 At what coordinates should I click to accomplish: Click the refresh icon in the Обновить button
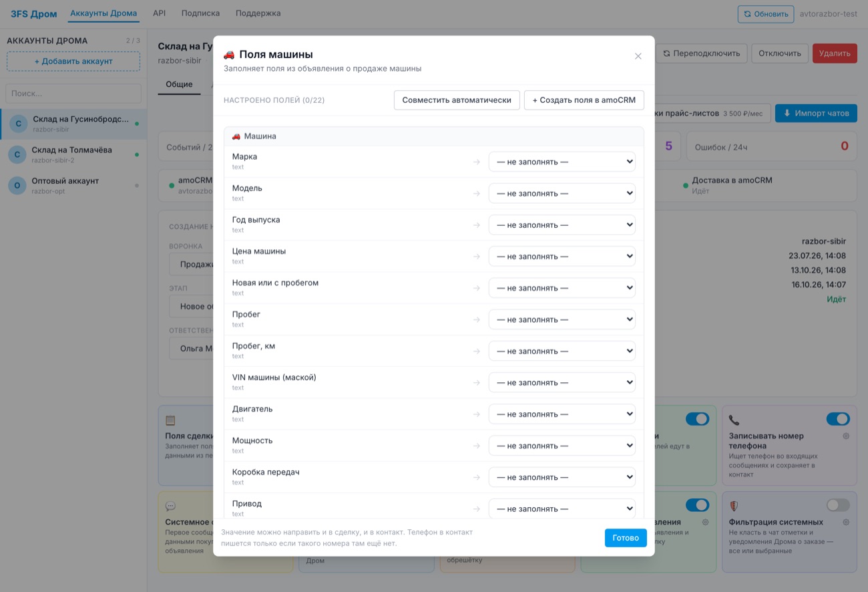tap(747, 14)
